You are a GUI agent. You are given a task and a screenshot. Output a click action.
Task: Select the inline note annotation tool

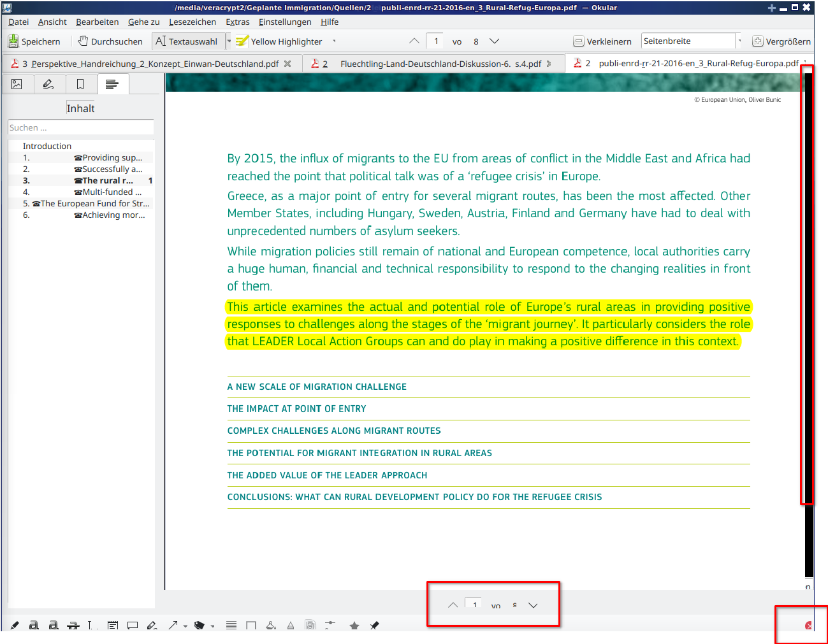tap(113, 625)
